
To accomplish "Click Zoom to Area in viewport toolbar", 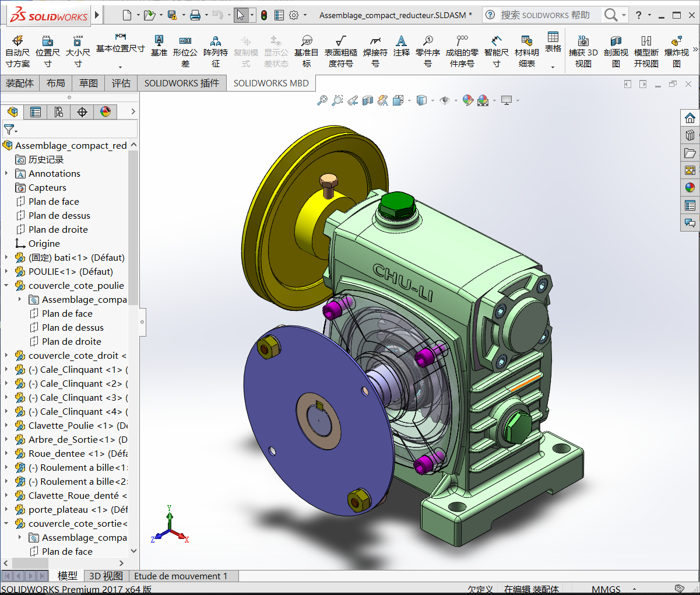I will [337, 100].
